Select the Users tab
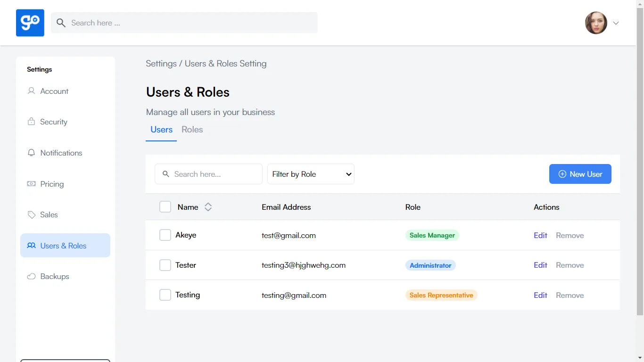 pos(161,129)
